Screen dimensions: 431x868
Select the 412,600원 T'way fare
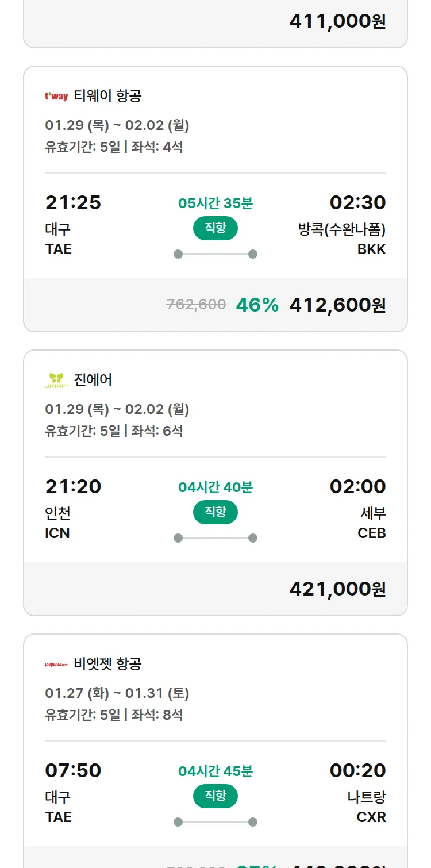tap(337, 305)
